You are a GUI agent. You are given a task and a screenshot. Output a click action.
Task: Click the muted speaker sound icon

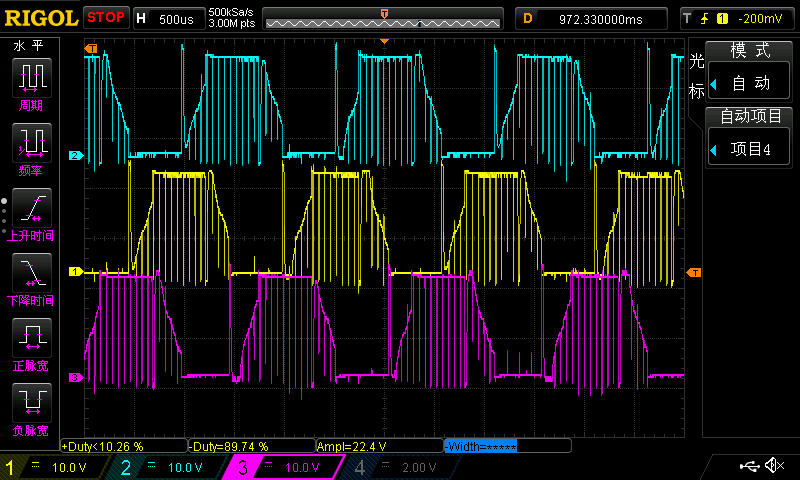point(774,465)
